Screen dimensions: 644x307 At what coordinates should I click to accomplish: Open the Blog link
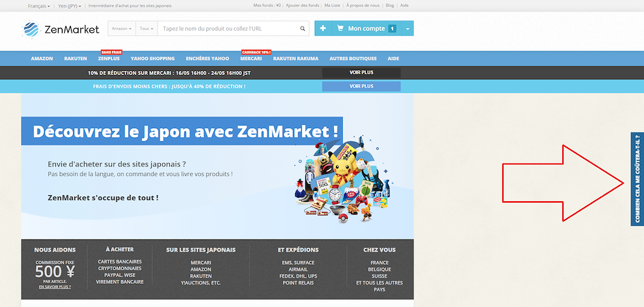click(390, 5)
